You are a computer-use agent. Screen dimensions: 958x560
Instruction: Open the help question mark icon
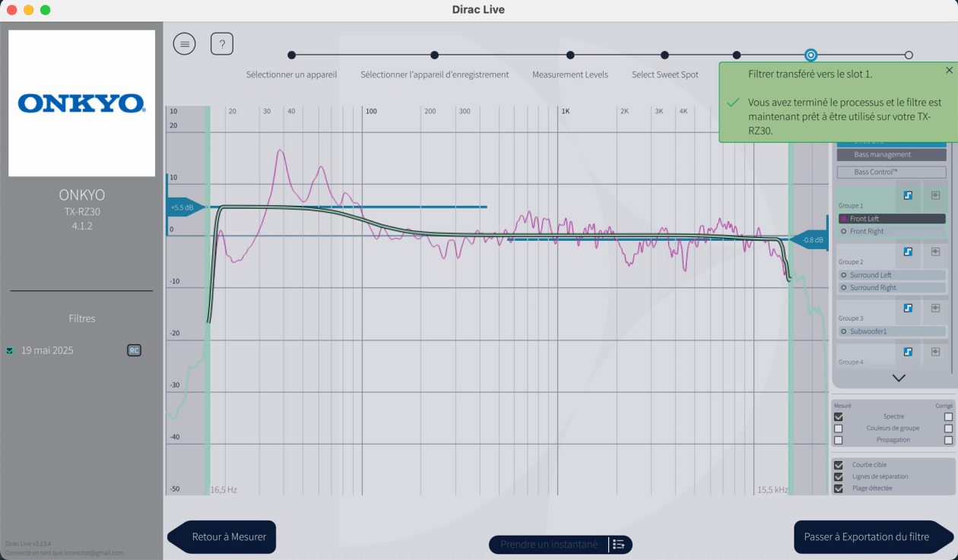pos(221,44)
